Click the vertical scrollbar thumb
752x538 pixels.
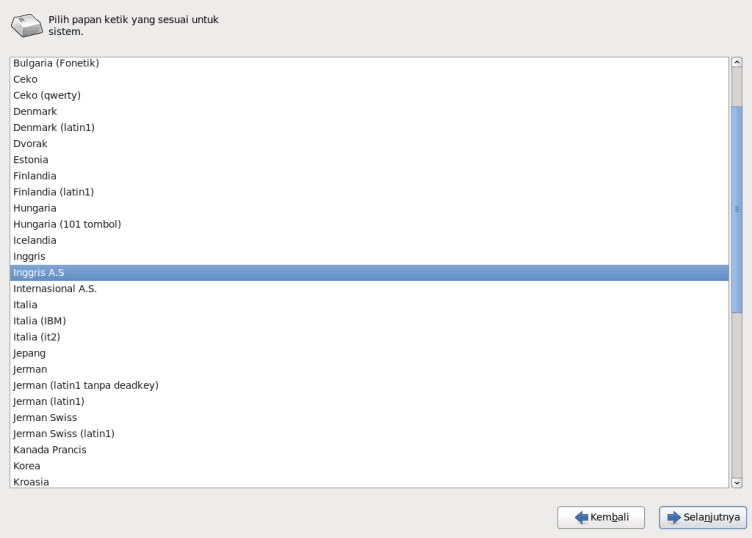pos(737,210)
